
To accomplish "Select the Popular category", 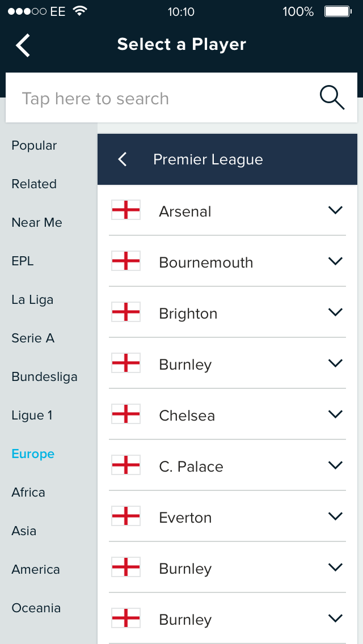I will [34, 146].
